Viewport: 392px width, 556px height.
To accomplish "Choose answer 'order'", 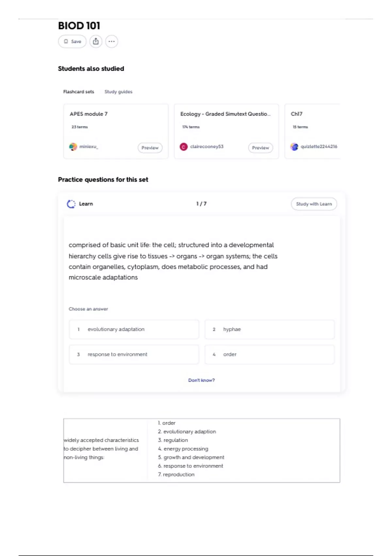I will pos(269,355).
